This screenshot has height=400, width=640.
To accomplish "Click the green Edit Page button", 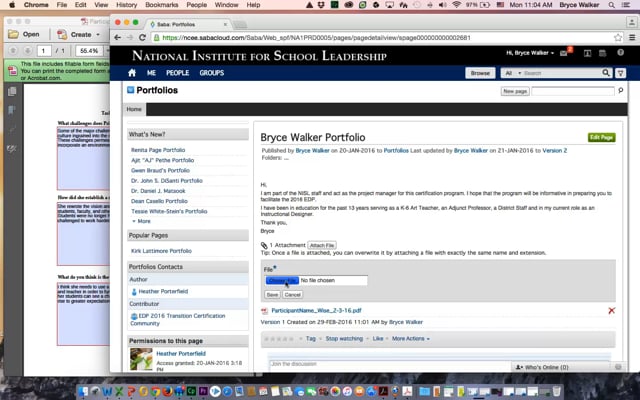I will [602, 138].
